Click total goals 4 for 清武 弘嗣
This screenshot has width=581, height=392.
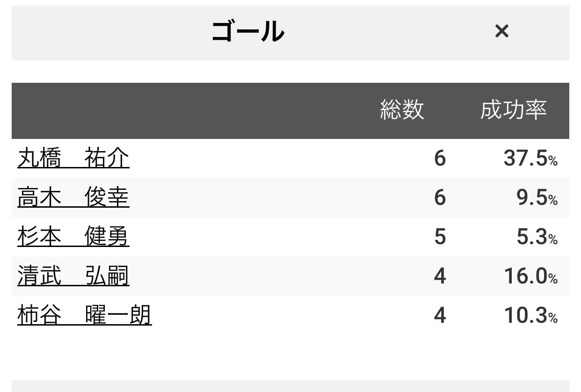coord(440,277)
